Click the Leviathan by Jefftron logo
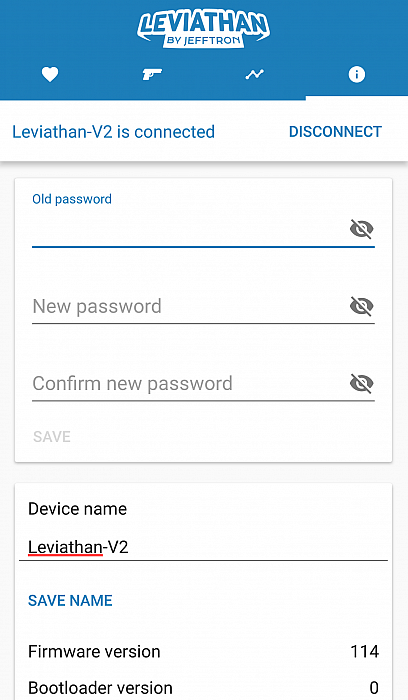The width and height of the screenshot is (408, 700). (x=204, y=29)
